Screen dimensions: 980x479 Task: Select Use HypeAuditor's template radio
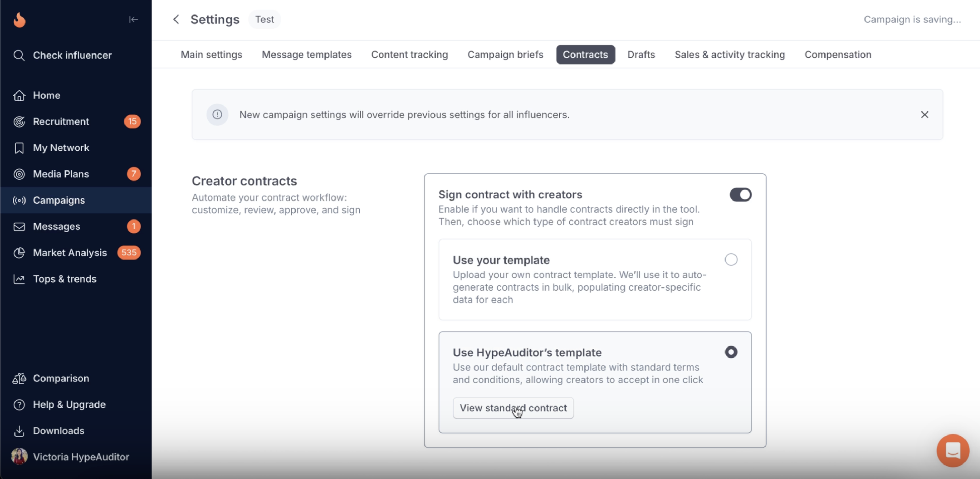coord(730,352)
